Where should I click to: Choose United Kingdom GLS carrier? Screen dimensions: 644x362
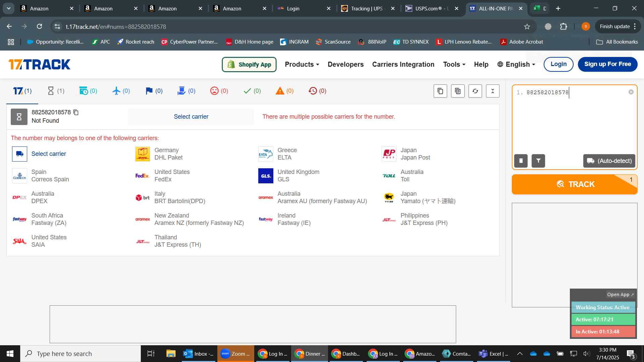(289, 176)
